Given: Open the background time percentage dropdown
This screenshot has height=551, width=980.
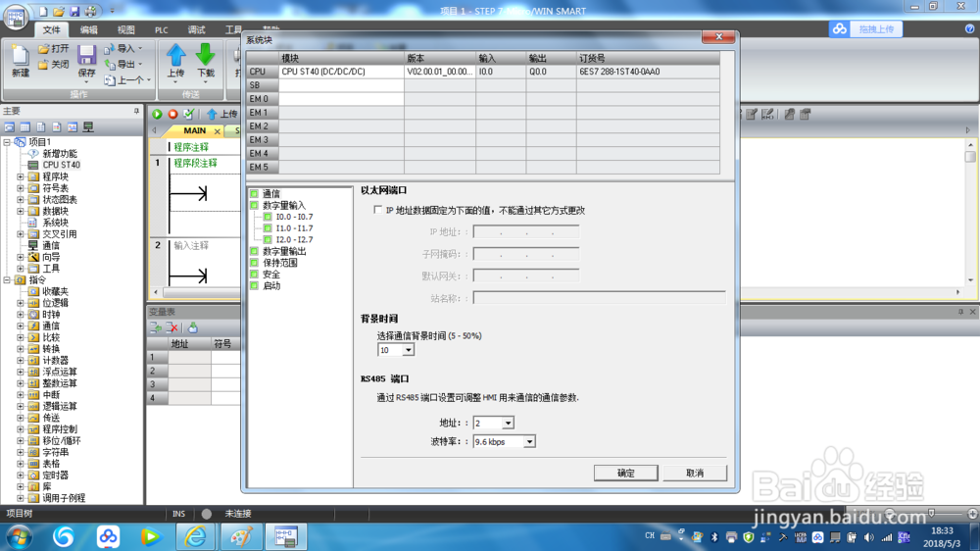Looking at the screenshot, I should tap(408, 350).
